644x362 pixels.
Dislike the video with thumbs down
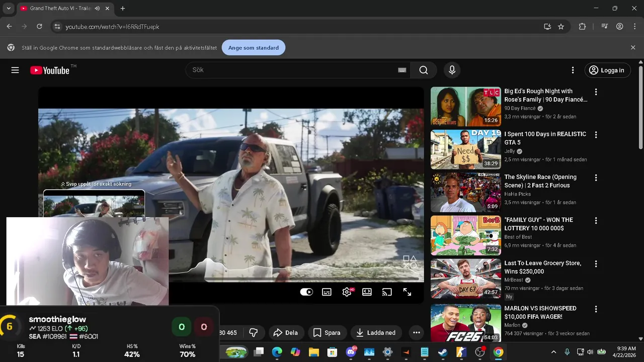click(254, 332)
